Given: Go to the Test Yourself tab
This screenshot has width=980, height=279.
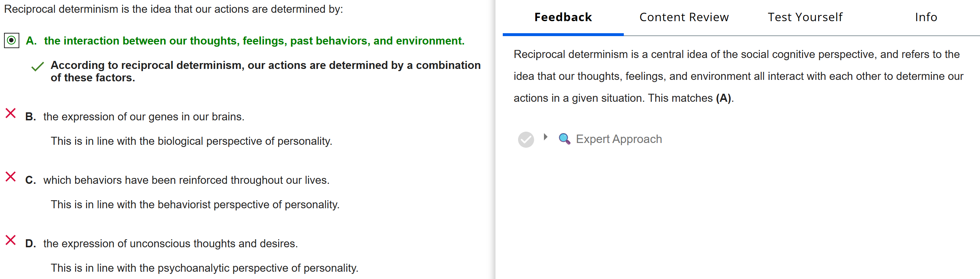Looking at the screenshot, I should tap(805, 17).
